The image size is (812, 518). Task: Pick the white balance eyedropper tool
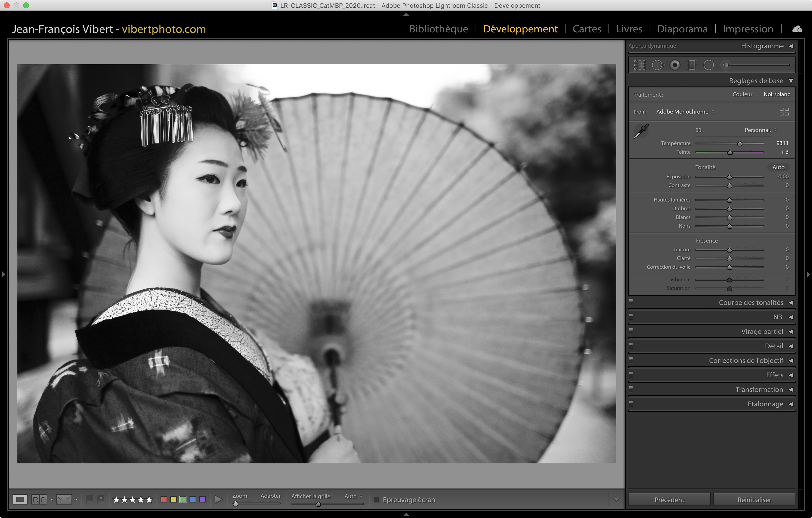(x=641, y=131)
